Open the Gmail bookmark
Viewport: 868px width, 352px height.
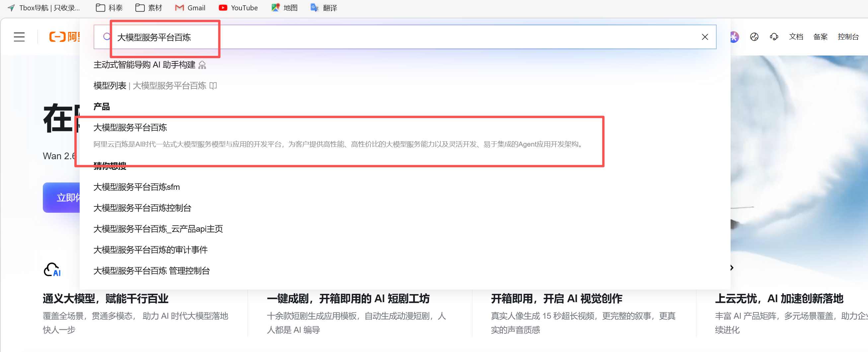(x=190, y=8)
